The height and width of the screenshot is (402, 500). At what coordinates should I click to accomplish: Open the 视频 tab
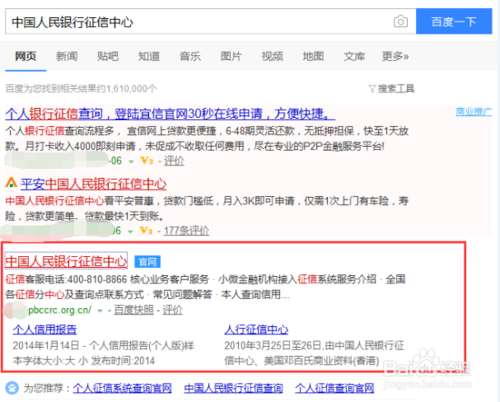pyautogui.click(x=272, y=56)
